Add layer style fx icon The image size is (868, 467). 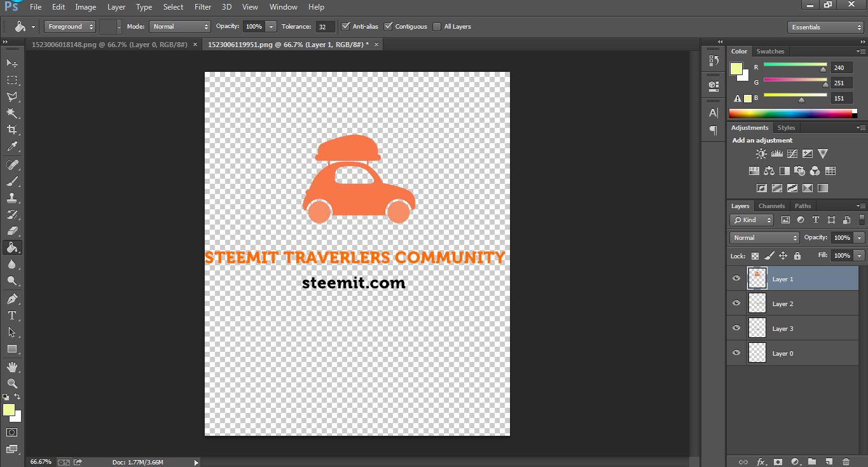pyautogui.click(x=761, y=461)
